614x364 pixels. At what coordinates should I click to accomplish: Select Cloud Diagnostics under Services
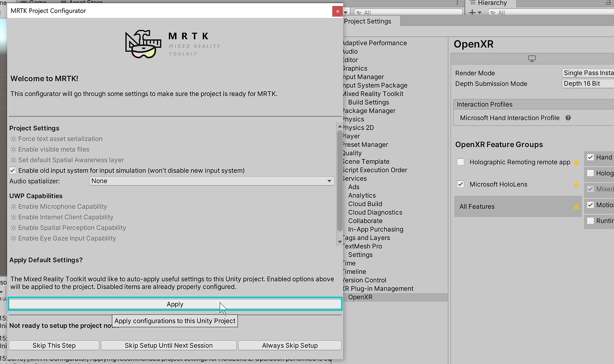pyautogui.click(x=375, y=212)
